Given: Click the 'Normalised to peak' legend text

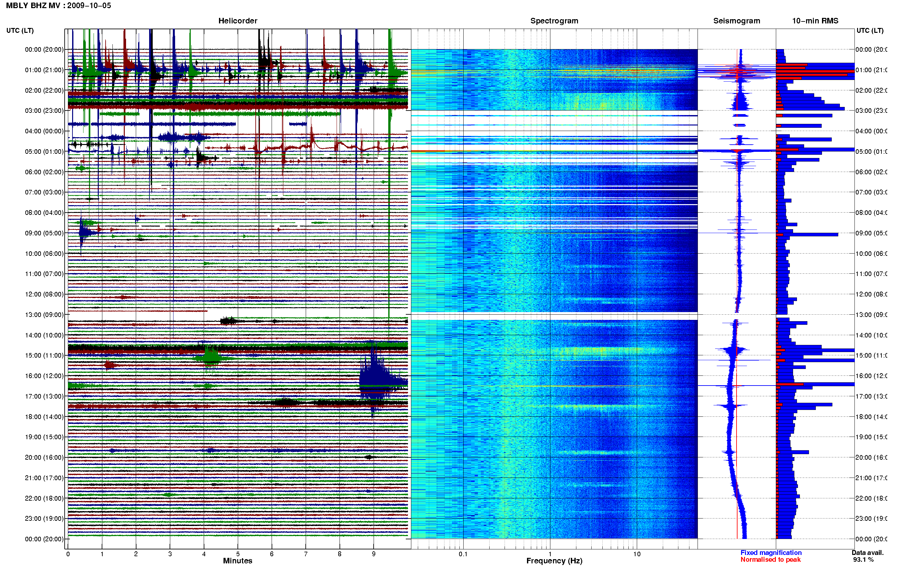Looking at the screenshot, I should click(770, 560).
